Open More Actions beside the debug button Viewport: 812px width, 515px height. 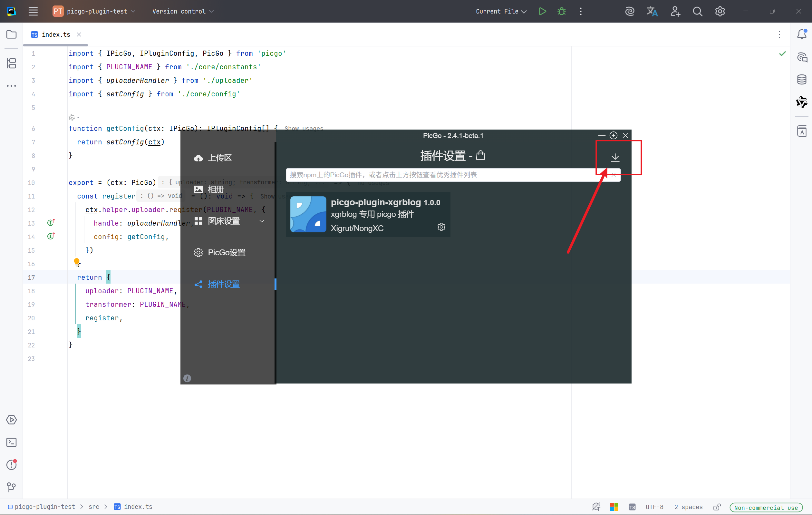point(580,11)
